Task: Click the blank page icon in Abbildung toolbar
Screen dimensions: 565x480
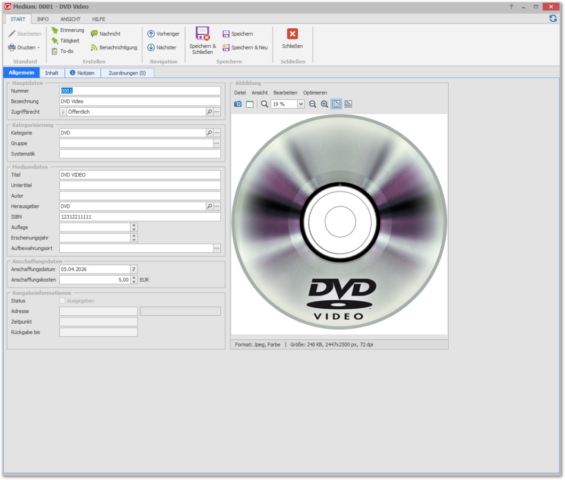Action: click(249, 104)
